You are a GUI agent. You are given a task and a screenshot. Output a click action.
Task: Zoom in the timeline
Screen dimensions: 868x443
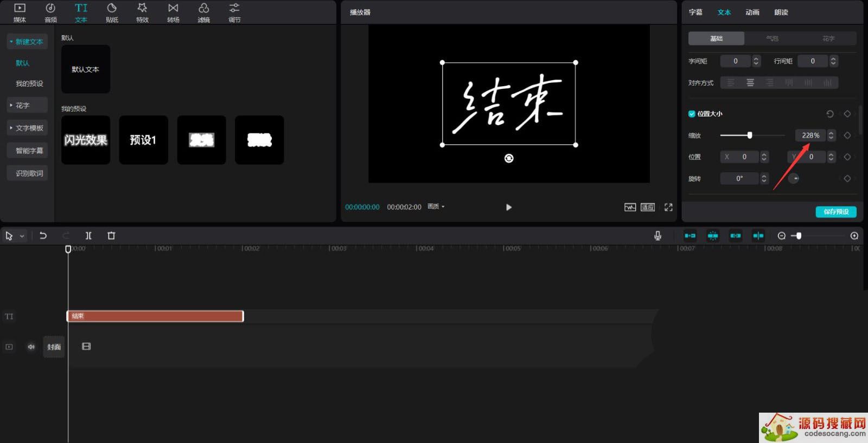[x=854, y=236]
